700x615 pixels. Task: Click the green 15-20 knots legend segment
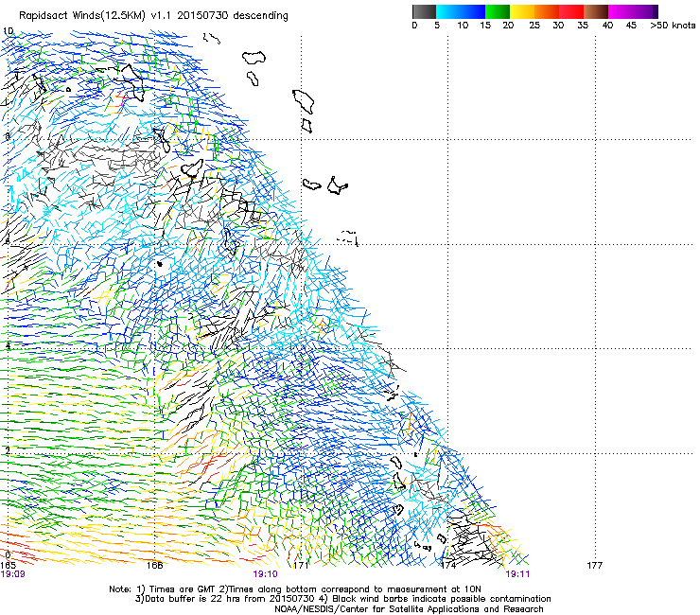(x=498, y=11)
